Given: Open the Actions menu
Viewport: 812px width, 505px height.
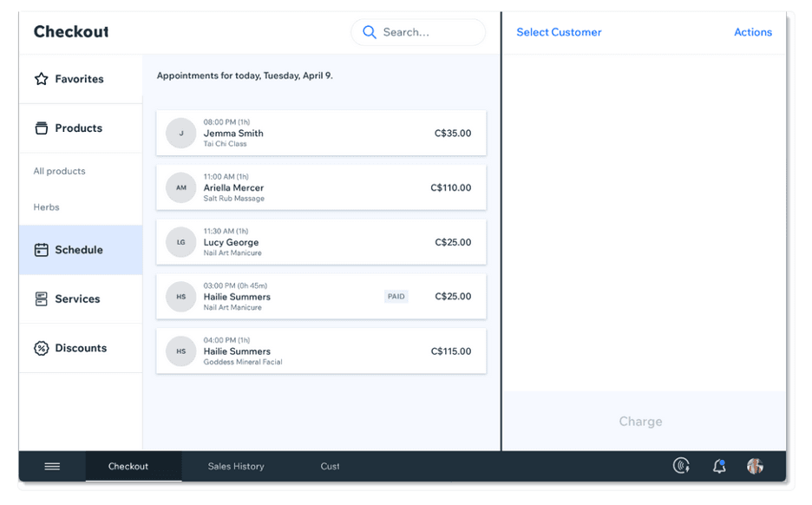Looking at the screenshot, I should [x=752, y=32].
